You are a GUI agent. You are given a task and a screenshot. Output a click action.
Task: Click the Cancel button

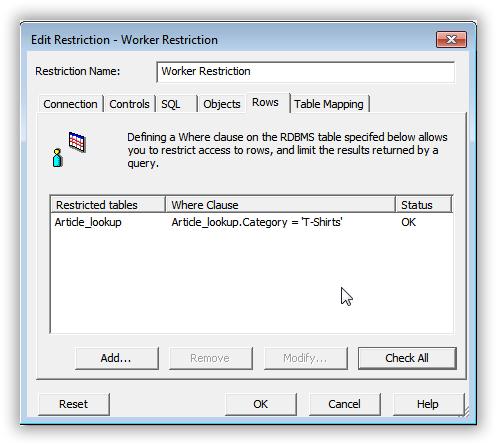[x=345, y=404]
